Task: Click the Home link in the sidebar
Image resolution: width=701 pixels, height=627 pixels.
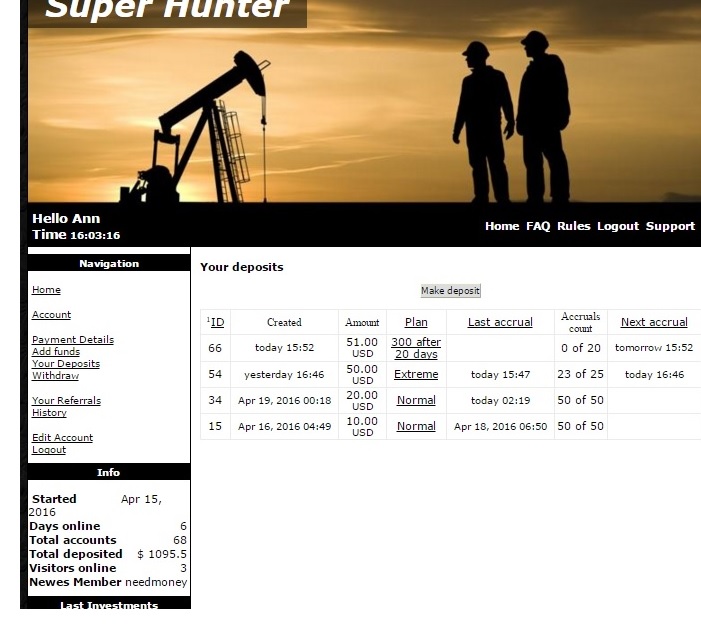Action: click(46, 290)
